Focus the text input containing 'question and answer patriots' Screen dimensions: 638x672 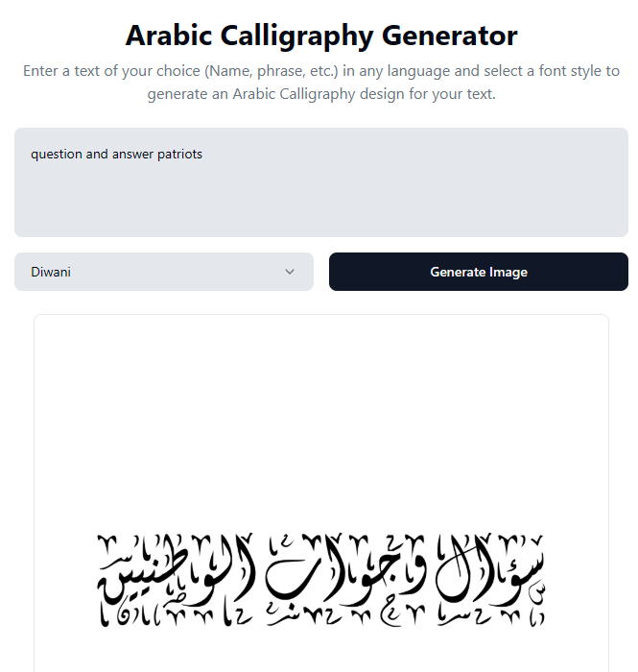320,182
